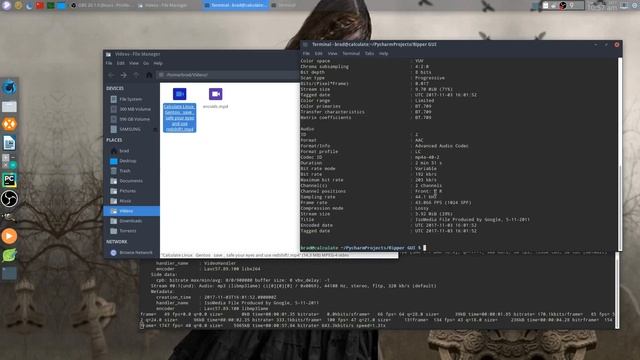Open Terminal menu in Terminal window
Viewport: 640px width, 360px height.
(x=351, y=53)
